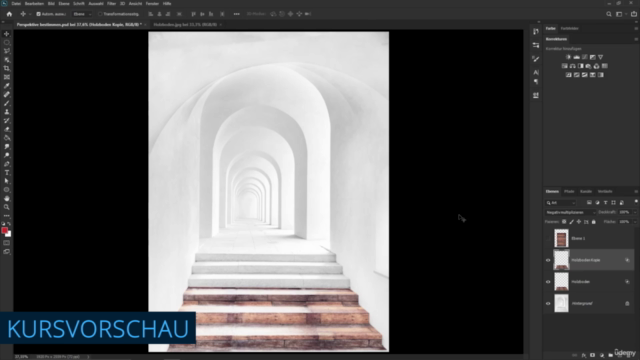Add Black & White adjustment icon
The height and width of the screenshot is (360, 640).
(x=580, y=66)
